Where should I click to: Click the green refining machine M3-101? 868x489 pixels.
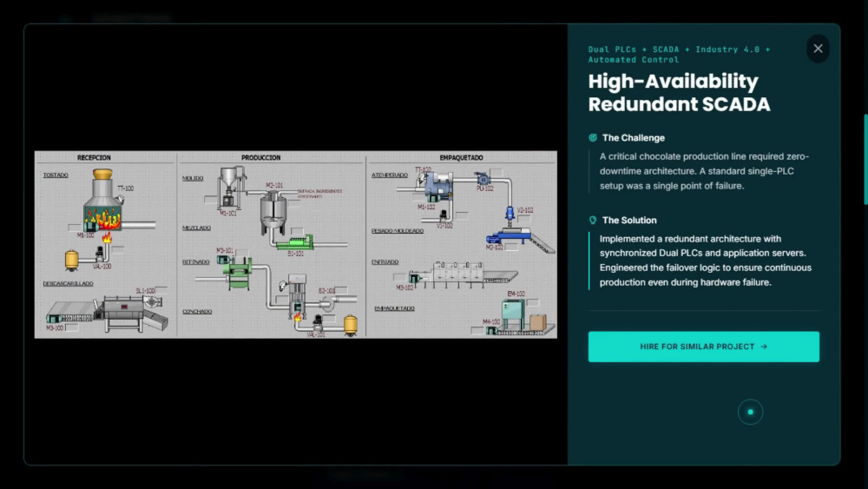point(238,274)
